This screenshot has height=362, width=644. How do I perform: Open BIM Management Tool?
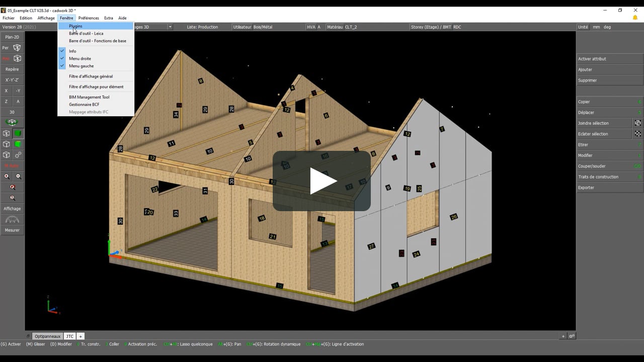point(96,97)
